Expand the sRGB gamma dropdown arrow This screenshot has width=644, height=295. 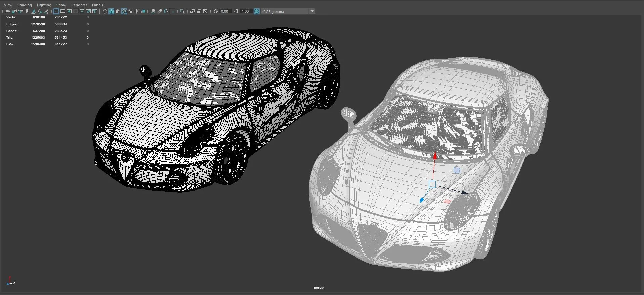(312, 11)
